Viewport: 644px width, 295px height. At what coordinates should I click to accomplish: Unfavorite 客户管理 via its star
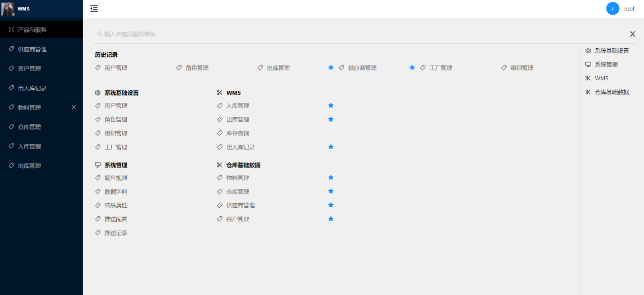331,219
